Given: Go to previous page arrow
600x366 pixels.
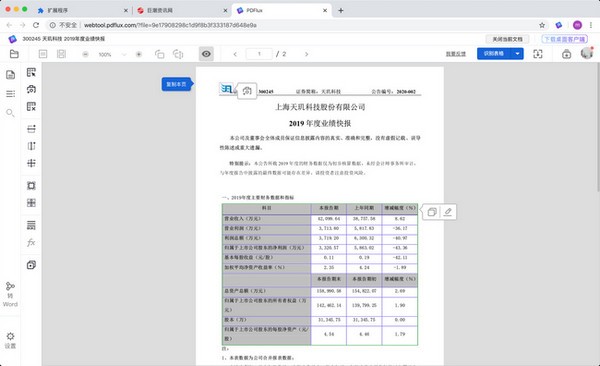Looking at the screenshot, I should [x=235, y=54].
